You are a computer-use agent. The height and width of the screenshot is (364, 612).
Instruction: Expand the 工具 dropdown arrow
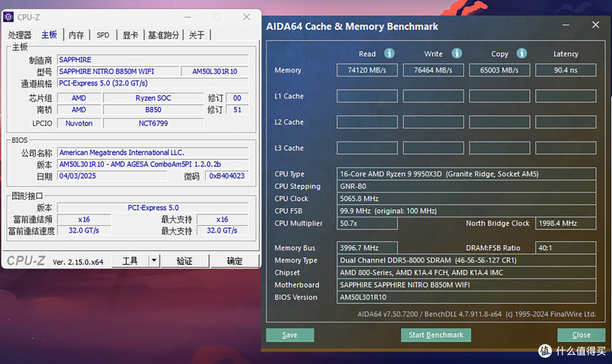click(154, 261)
